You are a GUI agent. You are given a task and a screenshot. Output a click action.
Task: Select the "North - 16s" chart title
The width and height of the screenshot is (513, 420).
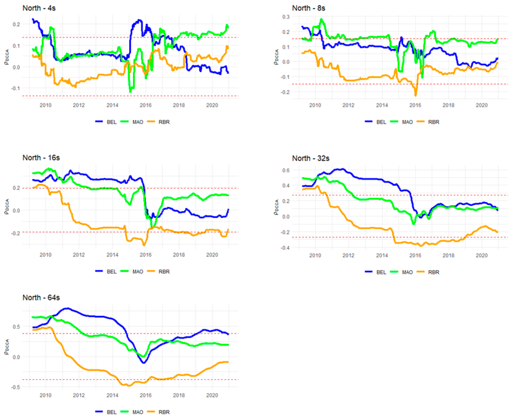(41, 158)
